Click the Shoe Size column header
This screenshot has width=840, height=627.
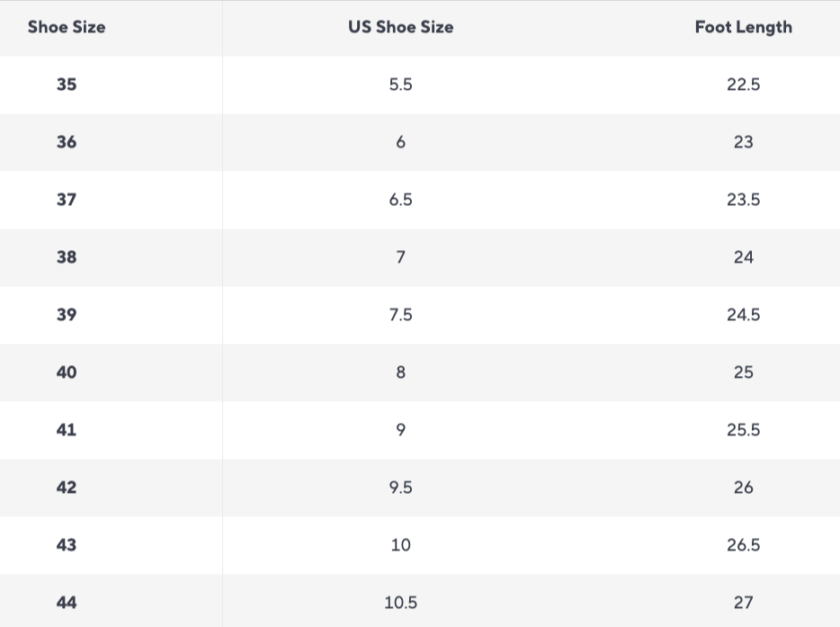click(67, 27)
